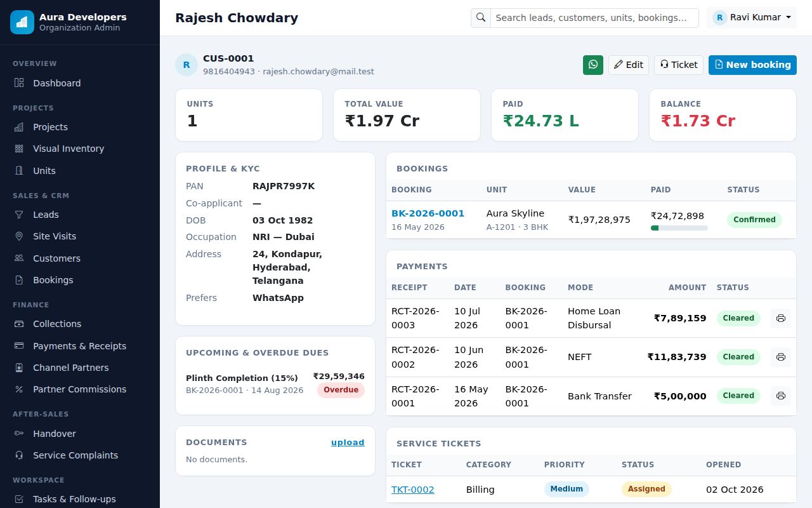Focus the search leads, customers input
The width and height of the screenshot is (812, 508).
[594, 18]
